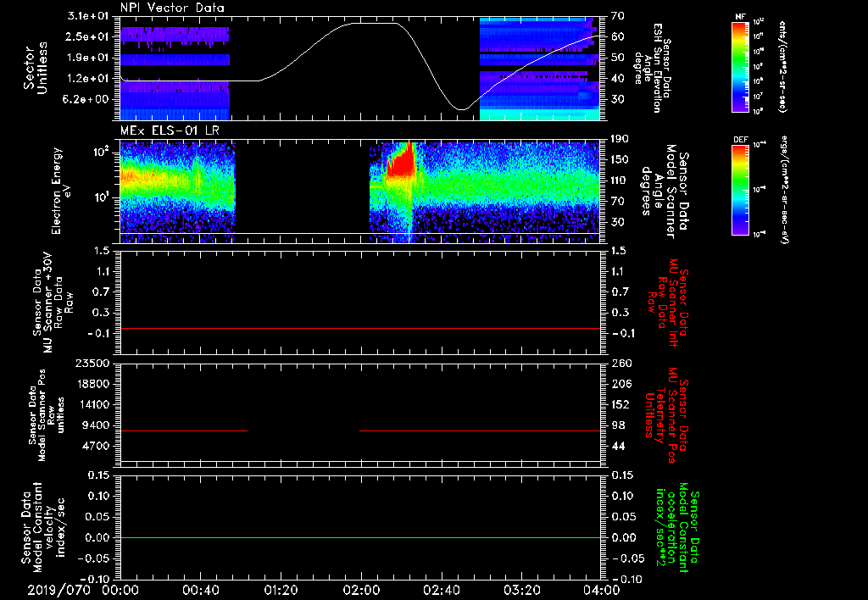Click the red line in the MU Scanner +30V panel
The height and width of the screenshot is (600, 868).
pos(360,328)
